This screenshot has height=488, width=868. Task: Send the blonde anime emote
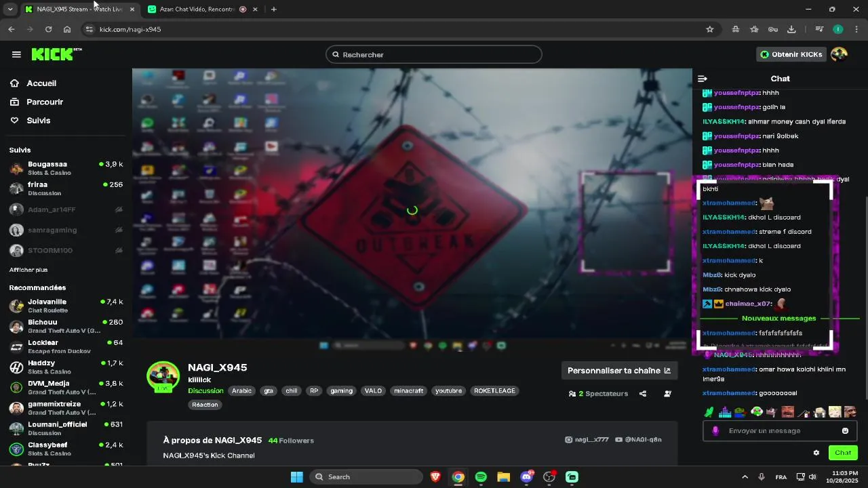(835, 411)
